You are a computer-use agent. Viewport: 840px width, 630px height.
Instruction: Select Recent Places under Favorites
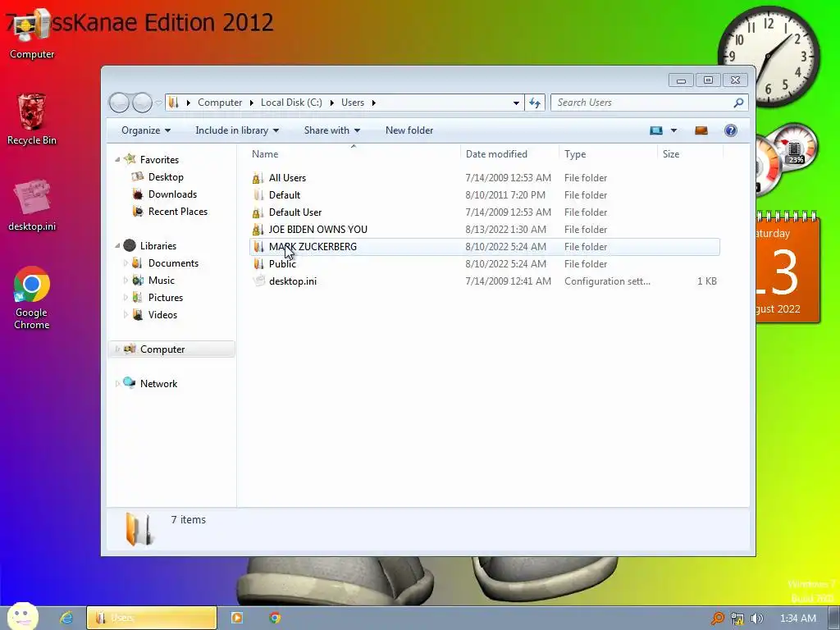point(177,211)
